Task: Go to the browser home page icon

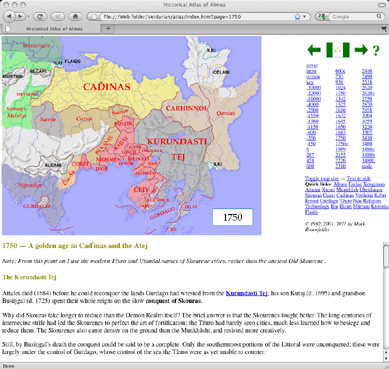Action: click(75, 16)
